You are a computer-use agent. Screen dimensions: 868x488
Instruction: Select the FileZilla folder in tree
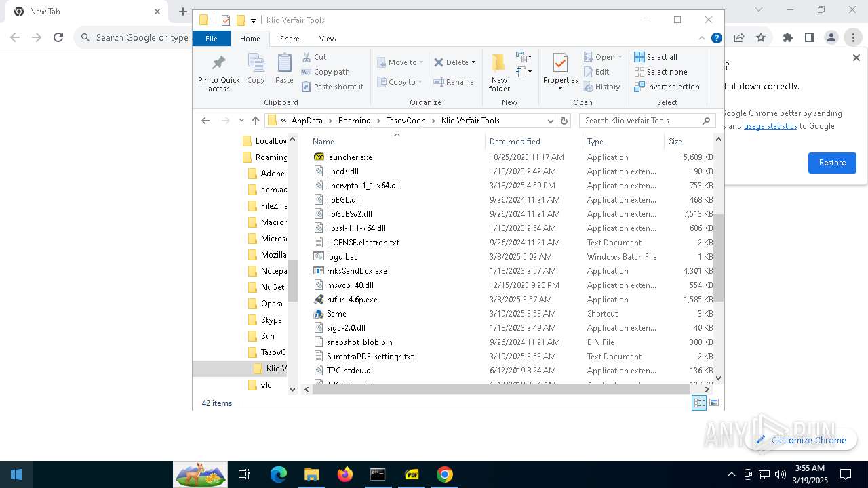(274, 206)
